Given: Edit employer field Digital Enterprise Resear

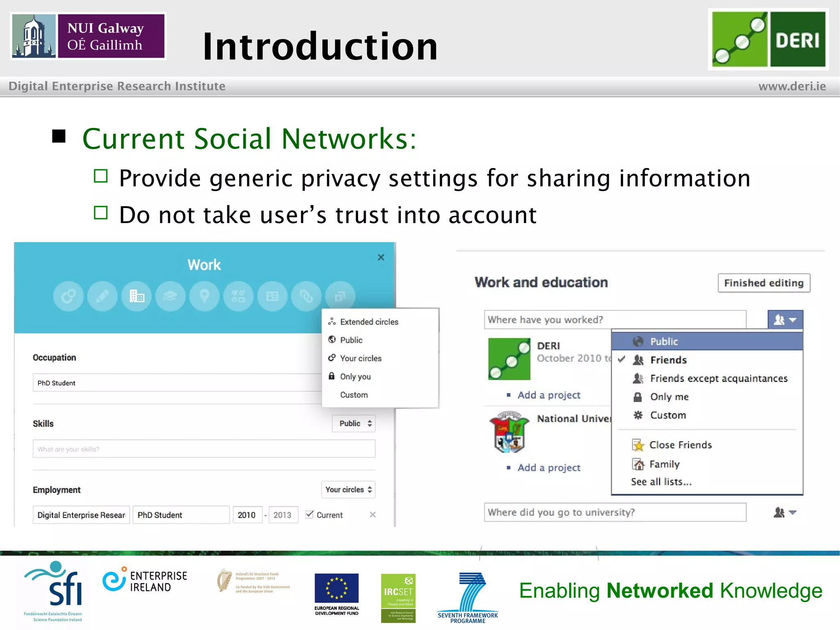Looking at the screenshot, I should point(81,515).
